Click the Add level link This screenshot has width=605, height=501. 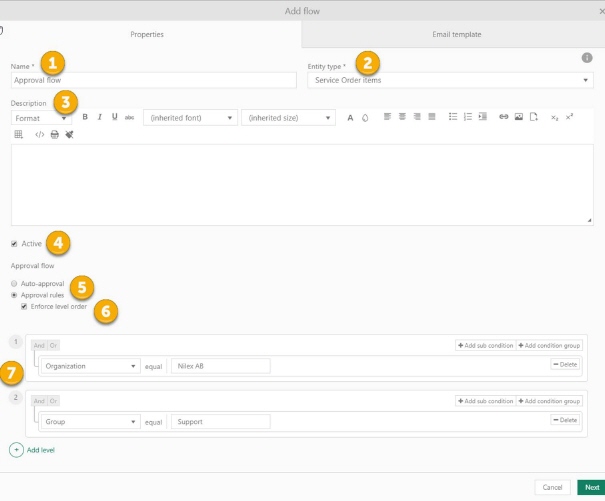click(41, 450)
